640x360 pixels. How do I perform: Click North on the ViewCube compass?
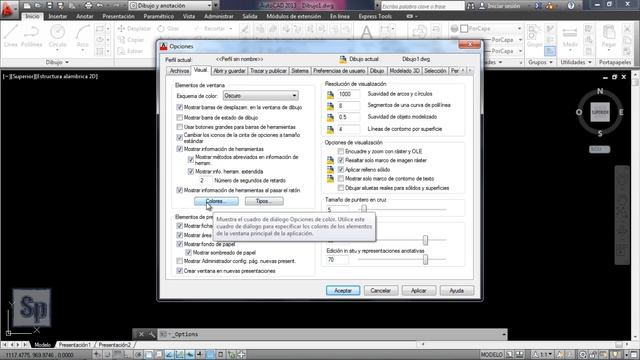pos(600,91)
